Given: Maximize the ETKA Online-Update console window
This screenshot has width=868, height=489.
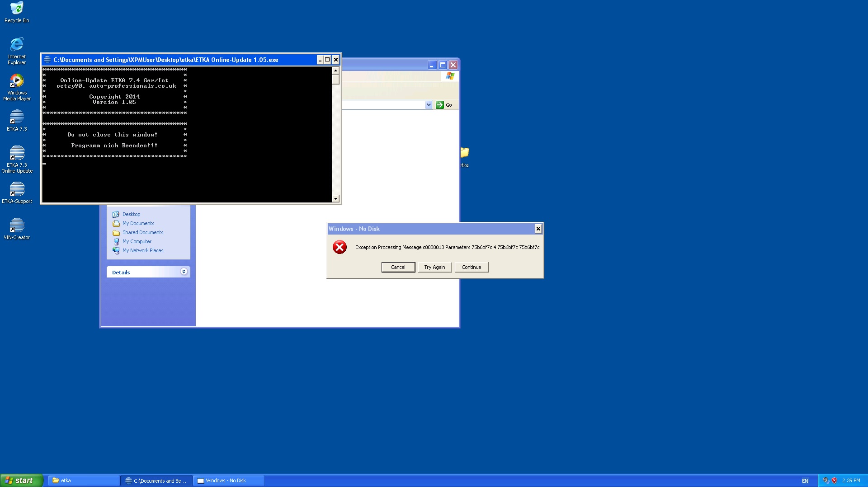Looking at the screenshot, I should 328,60.
